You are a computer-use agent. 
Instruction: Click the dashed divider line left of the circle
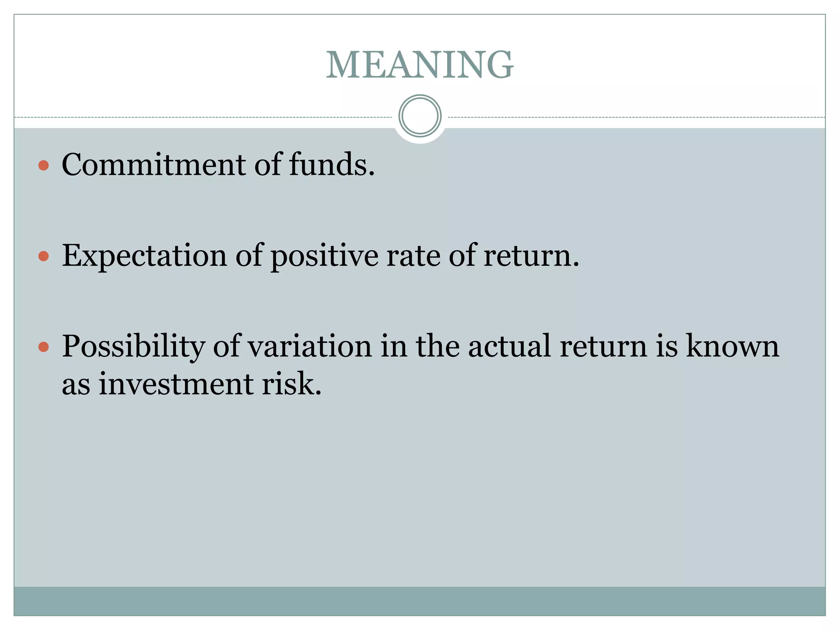[x=203, y=117]
